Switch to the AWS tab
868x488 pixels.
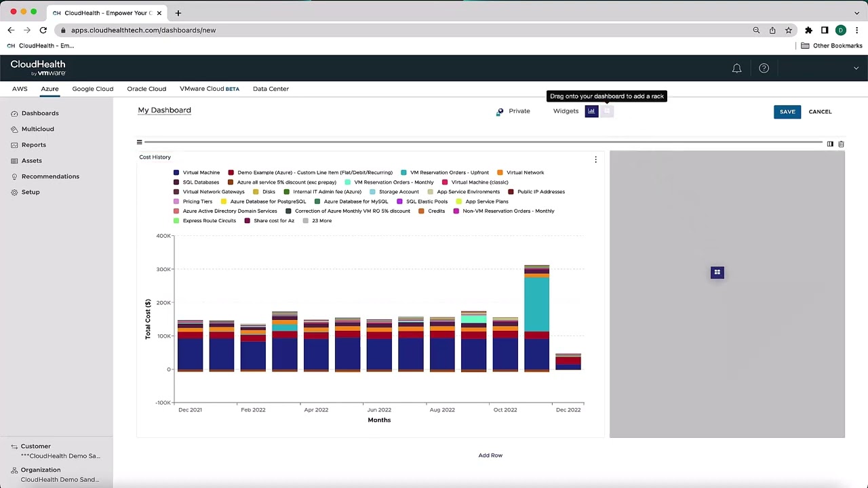tap(20, 89)
